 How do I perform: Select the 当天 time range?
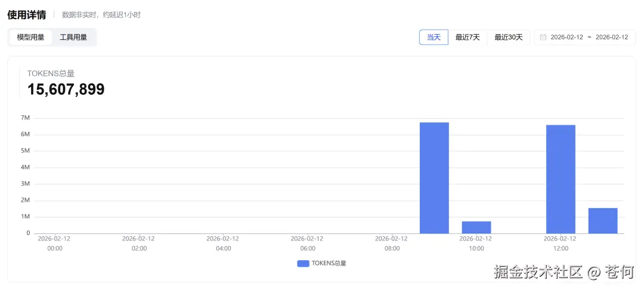coord(434,37)
